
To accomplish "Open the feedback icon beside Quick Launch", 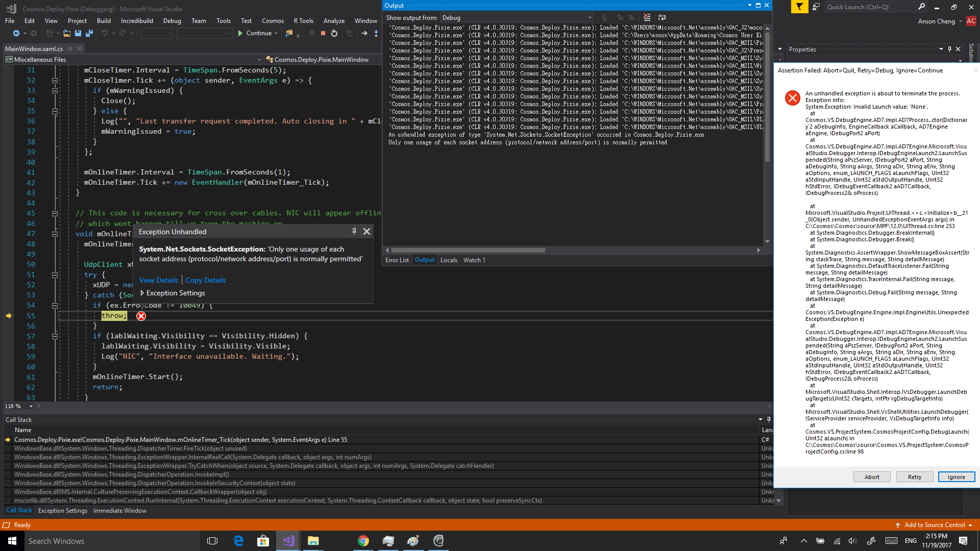I will point(816,7).
